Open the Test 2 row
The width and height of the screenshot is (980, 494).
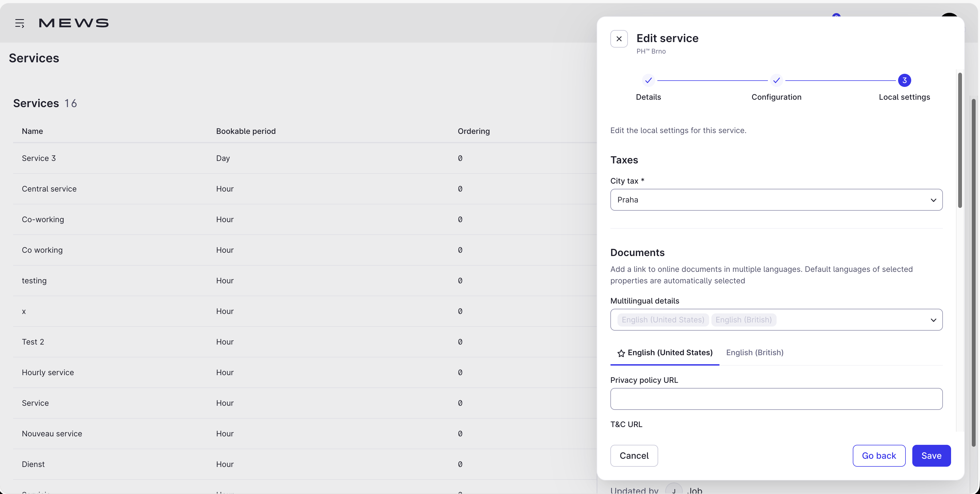[304, 342]
